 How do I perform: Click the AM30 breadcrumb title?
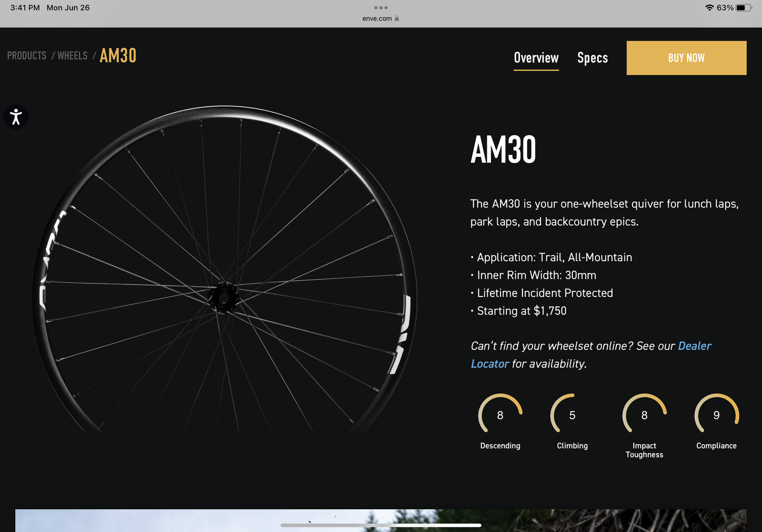118,56
